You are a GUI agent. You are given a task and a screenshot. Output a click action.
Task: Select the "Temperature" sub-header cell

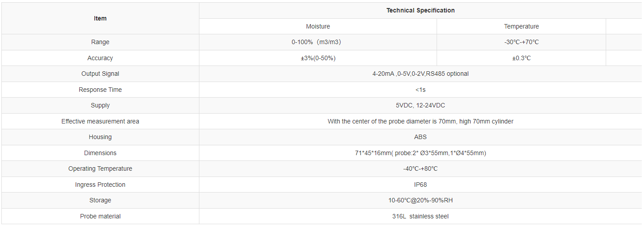coord(521,26)
